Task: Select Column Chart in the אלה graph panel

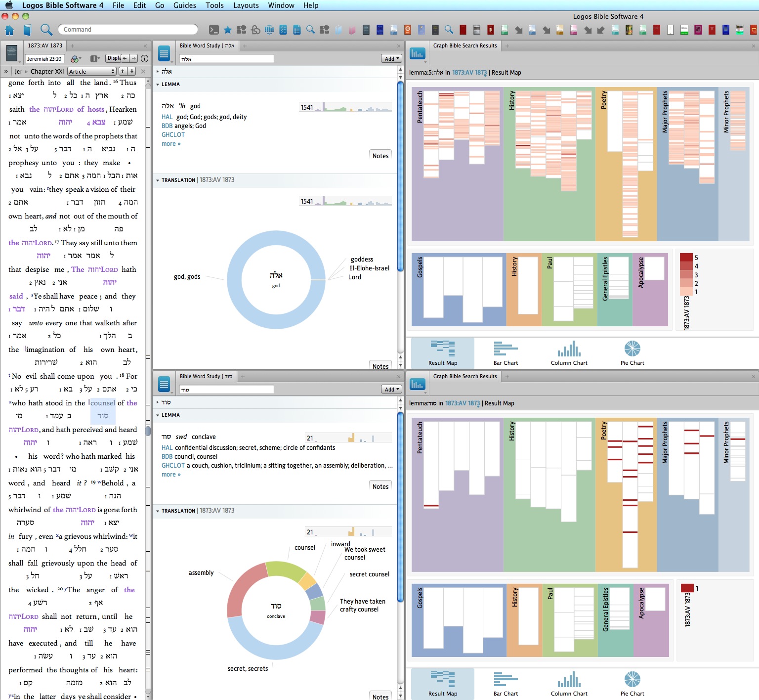Action: click(569, 353)
